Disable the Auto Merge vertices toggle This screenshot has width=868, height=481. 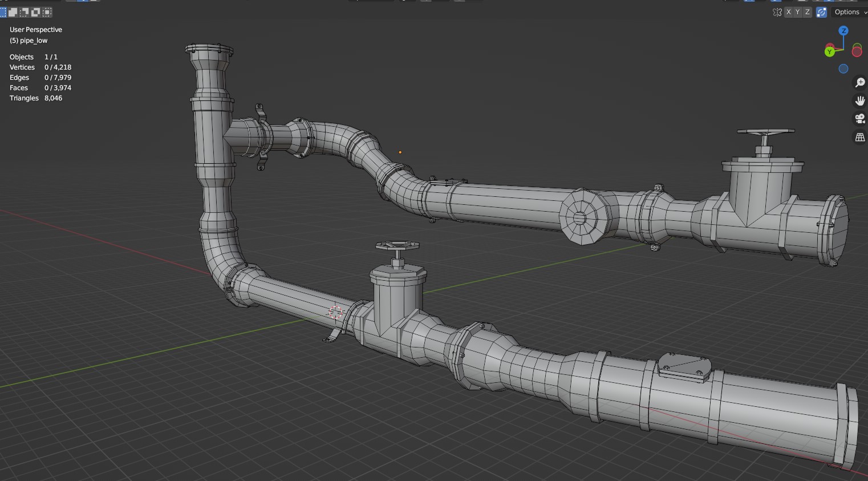pyautogui.click(x=821, y=12)
